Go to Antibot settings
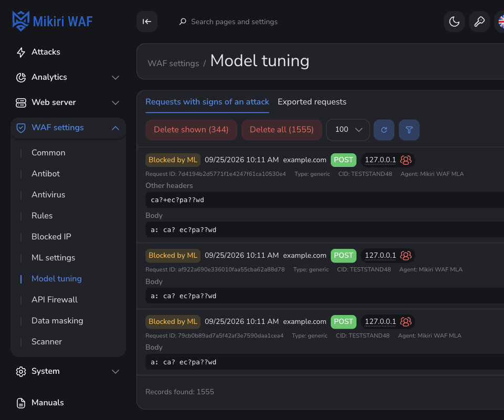This screenshot has height=420, width=504. (46, 174)
